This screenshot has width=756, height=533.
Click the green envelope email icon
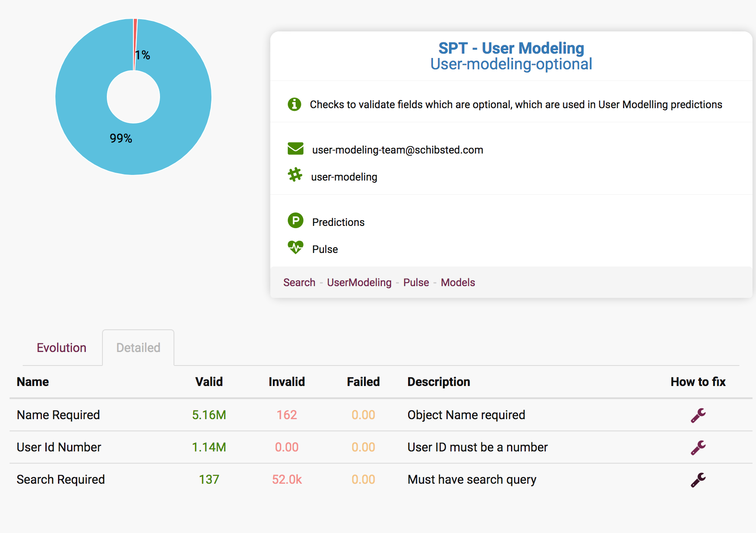coord(296,149)
